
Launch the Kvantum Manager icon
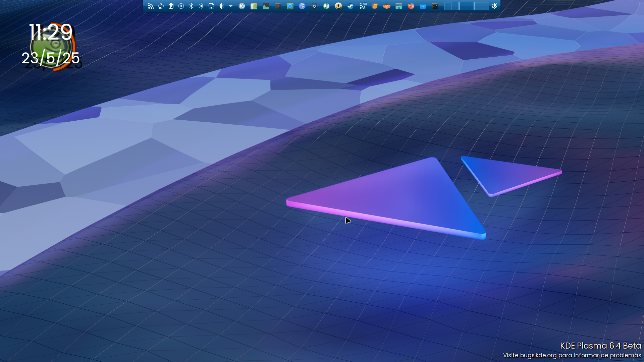pos(242,6)
